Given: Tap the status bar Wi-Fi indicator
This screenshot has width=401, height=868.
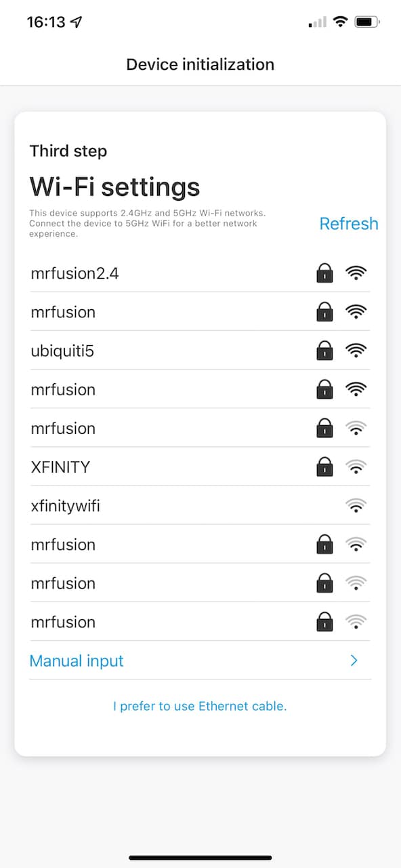Looking at the screenshot, I should click(340, 22).
